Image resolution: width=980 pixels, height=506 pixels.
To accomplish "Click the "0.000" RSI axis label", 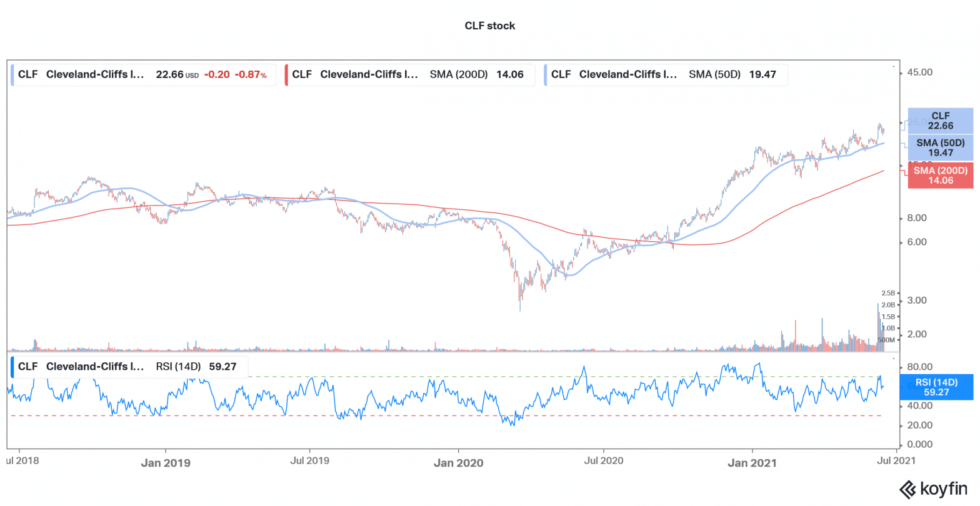I will coord(919,445).
